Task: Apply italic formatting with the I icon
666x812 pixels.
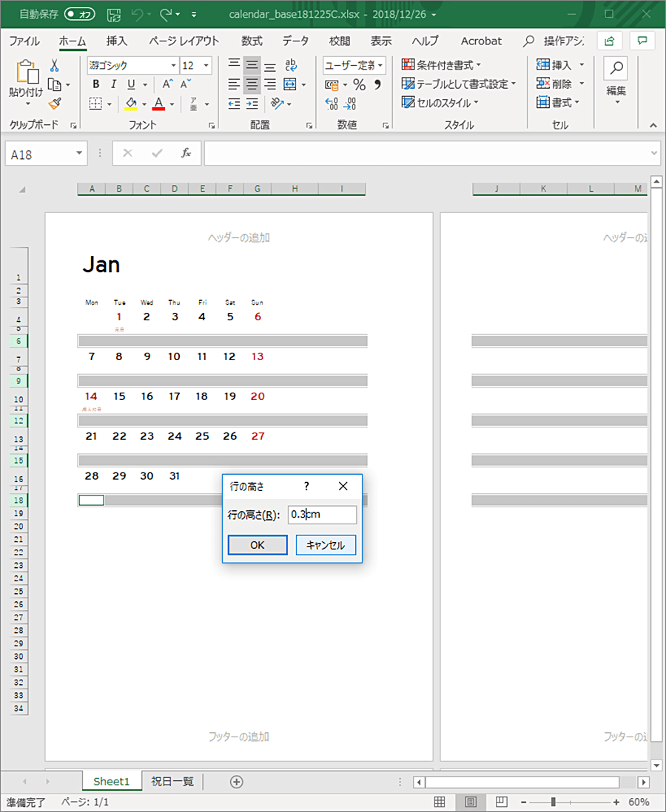Action: pyautogui.click(x=113, y=84)
